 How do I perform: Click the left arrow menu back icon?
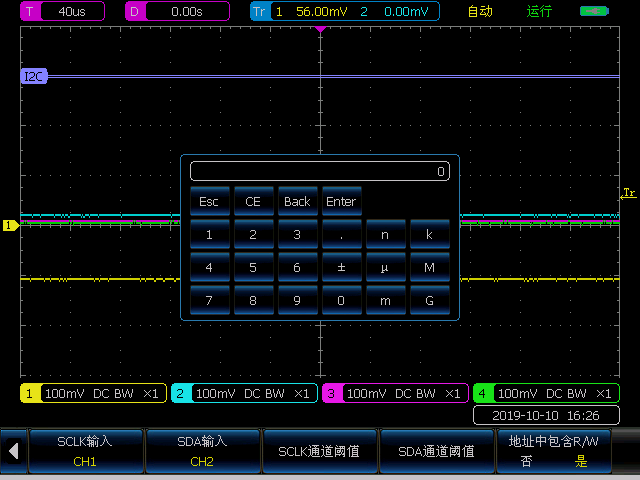coord(13,451)
